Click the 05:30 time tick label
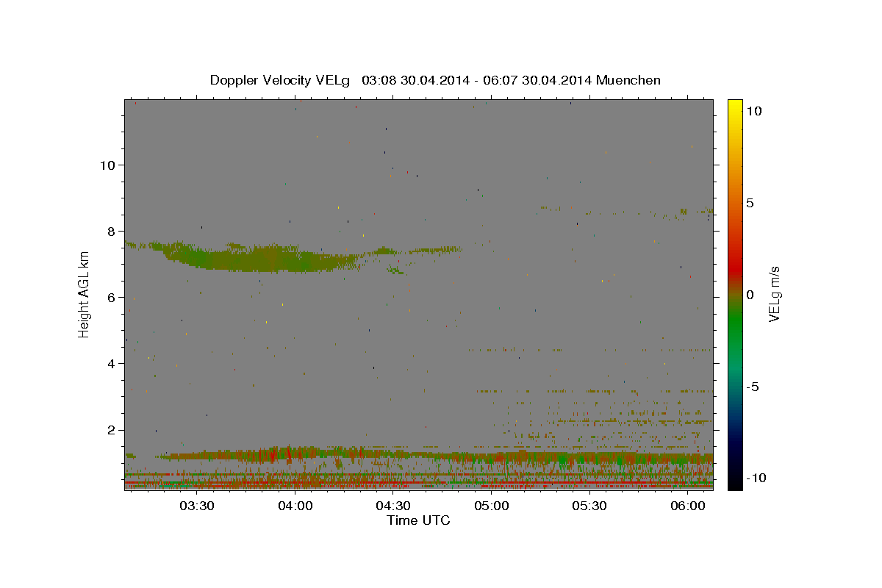Screen dimensions: 882x588 tap(589, 506)
